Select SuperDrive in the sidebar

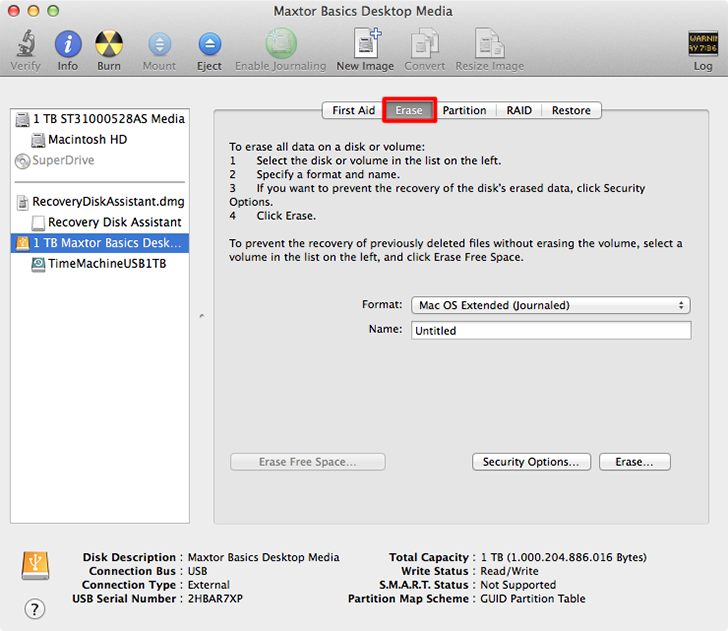click(x=100, y=160)
